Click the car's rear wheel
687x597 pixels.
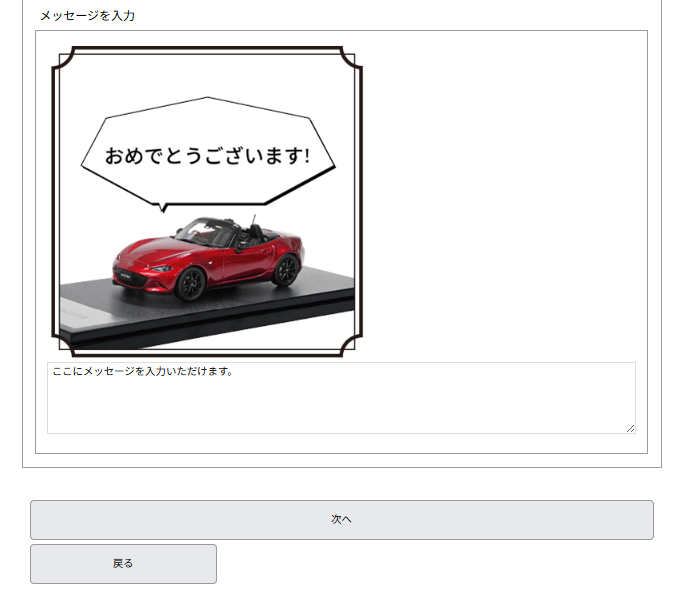coord(285,270)
